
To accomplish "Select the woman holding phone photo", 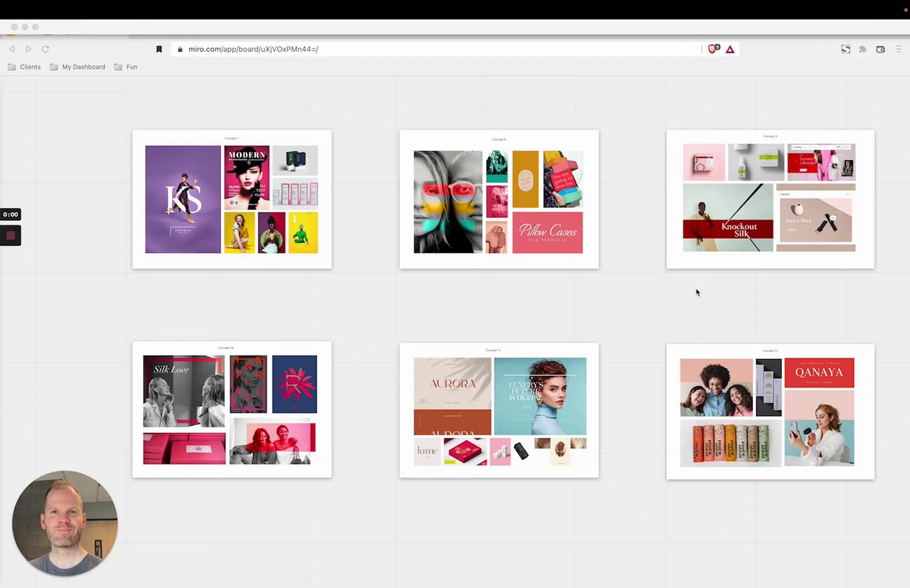I will [x=819, y=427].
